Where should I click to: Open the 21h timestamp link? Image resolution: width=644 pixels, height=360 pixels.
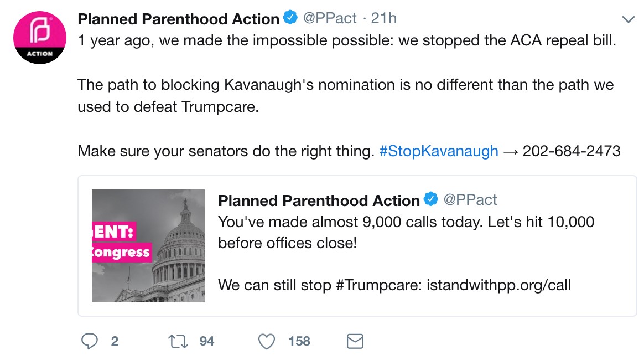[x=383, y=18]
